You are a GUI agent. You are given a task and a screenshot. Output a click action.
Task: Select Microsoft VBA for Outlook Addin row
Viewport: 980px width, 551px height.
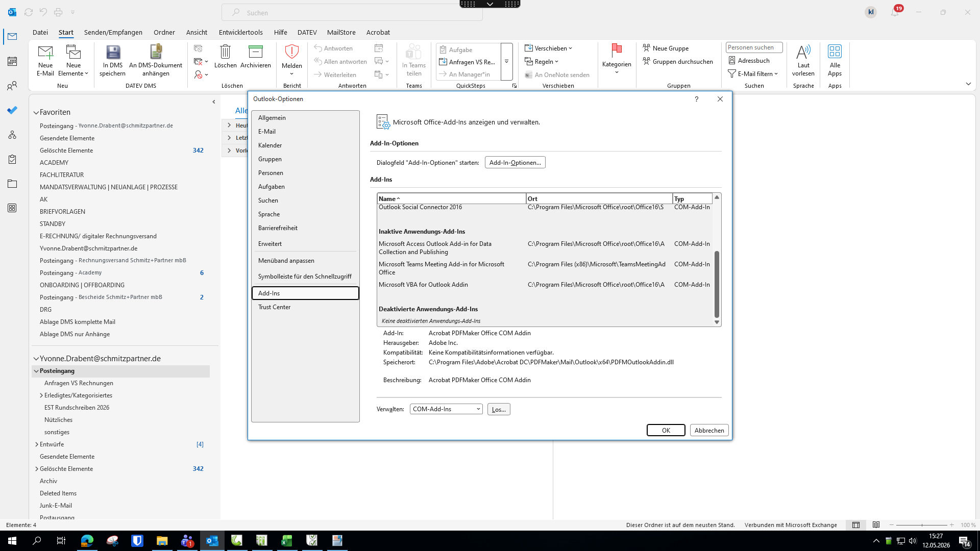pyautogui.click(x=545, y=285)
